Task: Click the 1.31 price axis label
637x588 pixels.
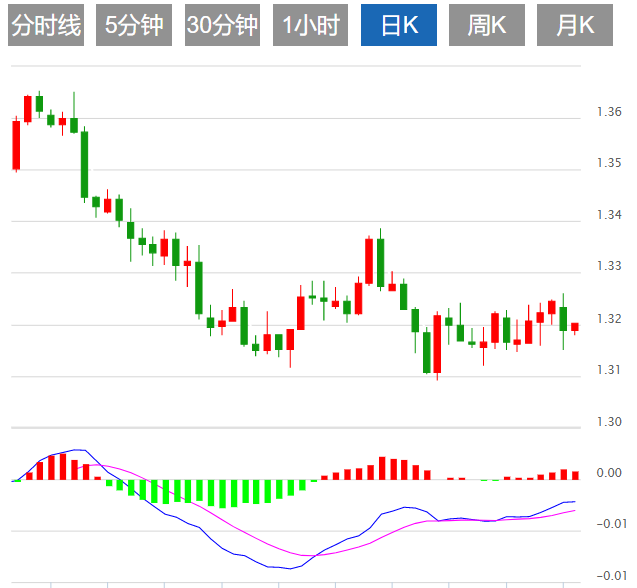Action: (609, 370)
